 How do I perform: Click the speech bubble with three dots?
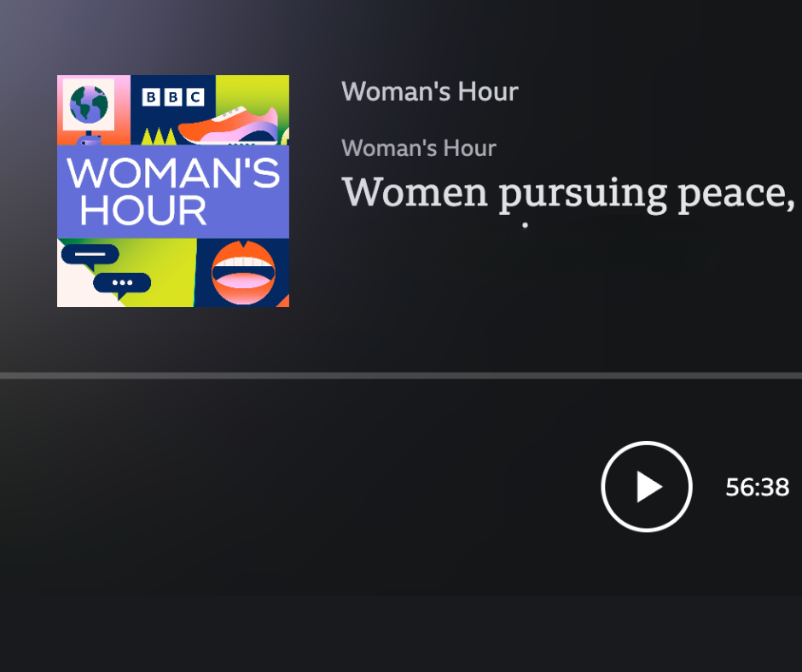point(122,283)
